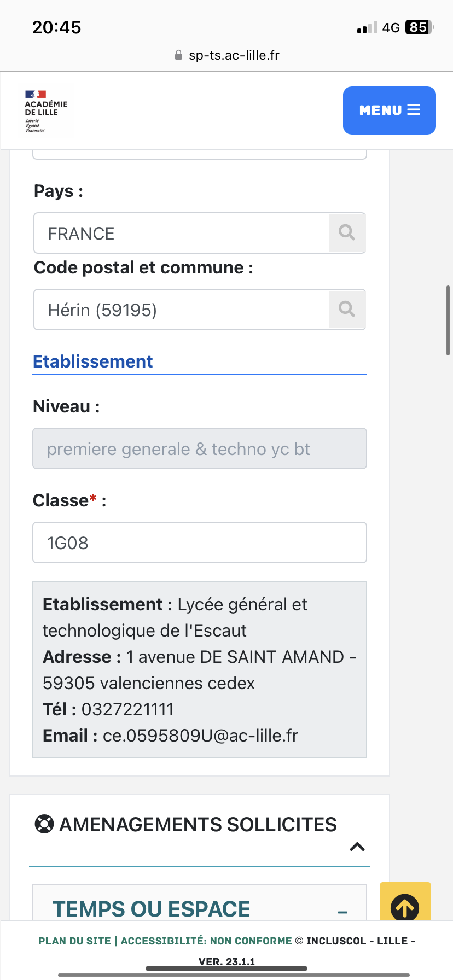Tap the battery indicator showing 85

pos(419,27)
